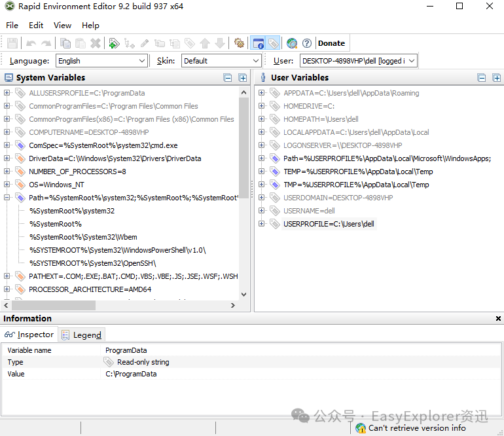Click the tag icon of user TEMP variable

[x=274, y=172]
